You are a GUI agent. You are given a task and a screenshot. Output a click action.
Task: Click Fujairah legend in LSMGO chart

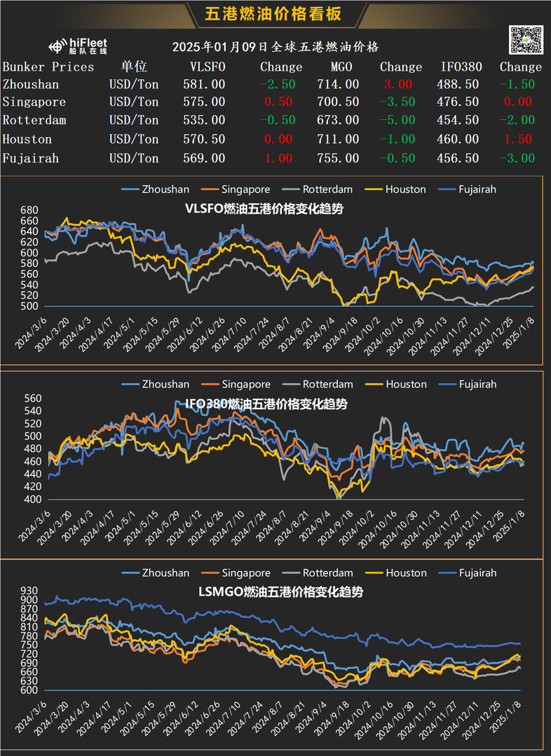[x=468, y=573]
